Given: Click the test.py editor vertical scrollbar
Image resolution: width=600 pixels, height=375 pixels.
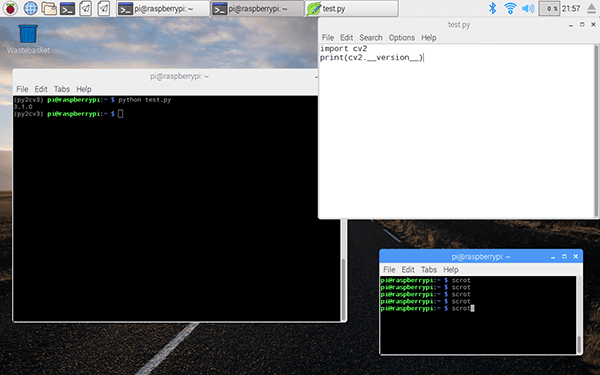Looking at the screenshot, I should pyautogui.click(x=596, y=131).
